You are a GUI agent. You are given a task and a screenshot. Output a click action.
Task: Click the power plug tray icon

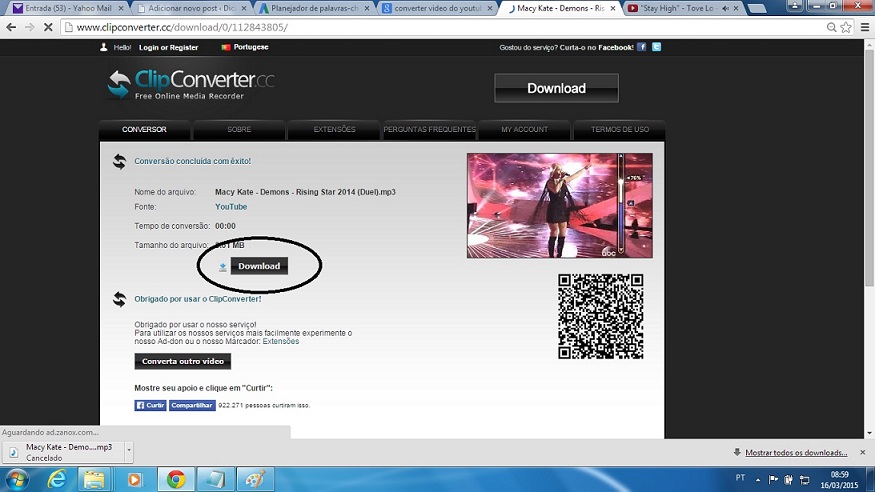789,479
